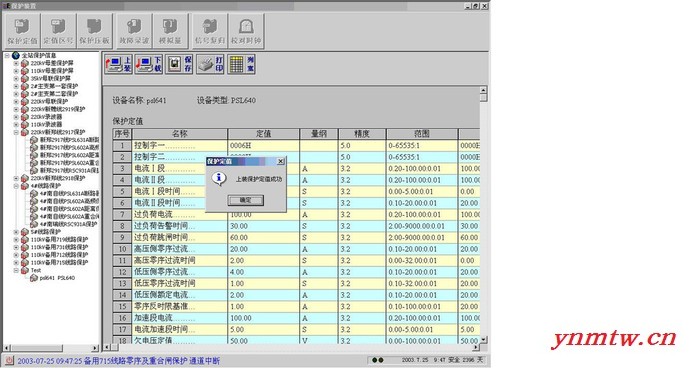Click the table's horizontal scrollbar right arrow
The height and width of the screenshot is (368, 700).
[476, 347]
